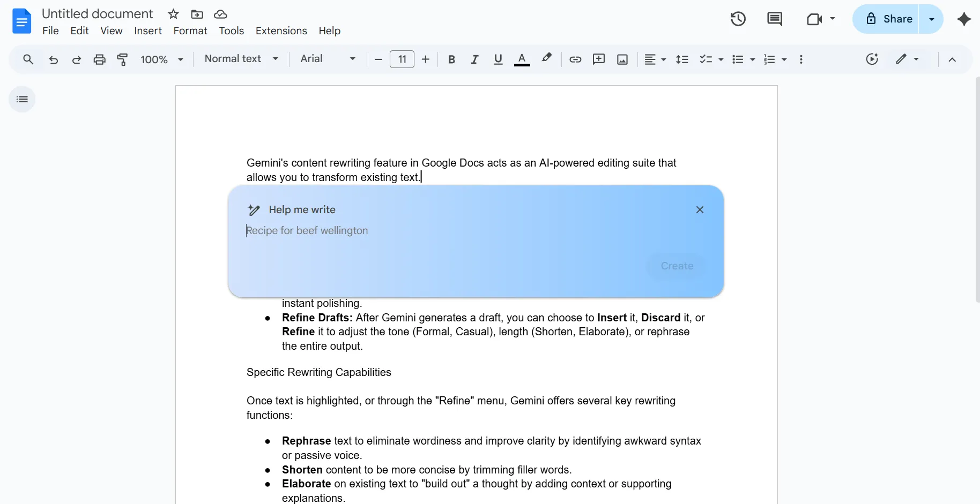Apply a numbered list
This screenshot has height=504, width=980.
[769, 59]
